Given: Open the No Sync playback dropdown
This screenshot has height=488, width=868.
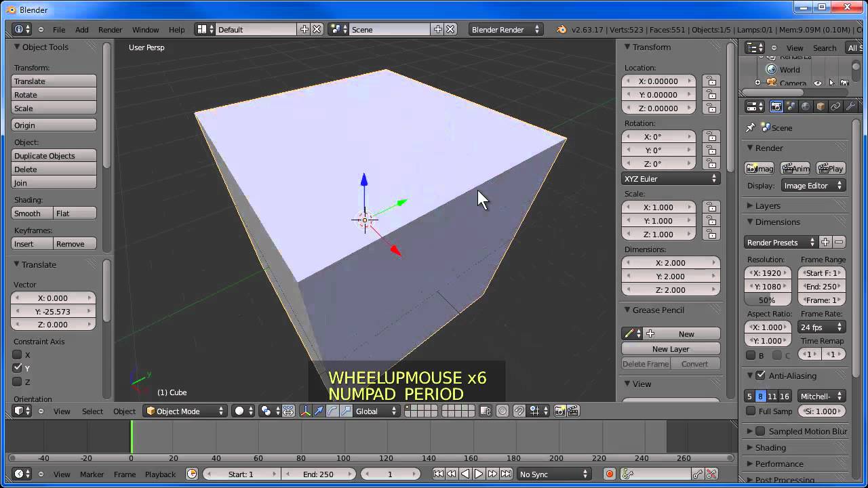Looking at the screenshot, I should point(553,474).
